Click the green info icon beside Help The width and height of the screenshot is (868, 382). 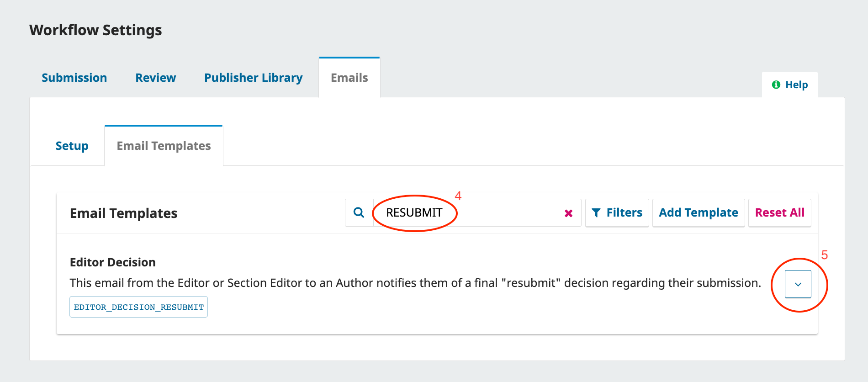click(x=776, y=85)
